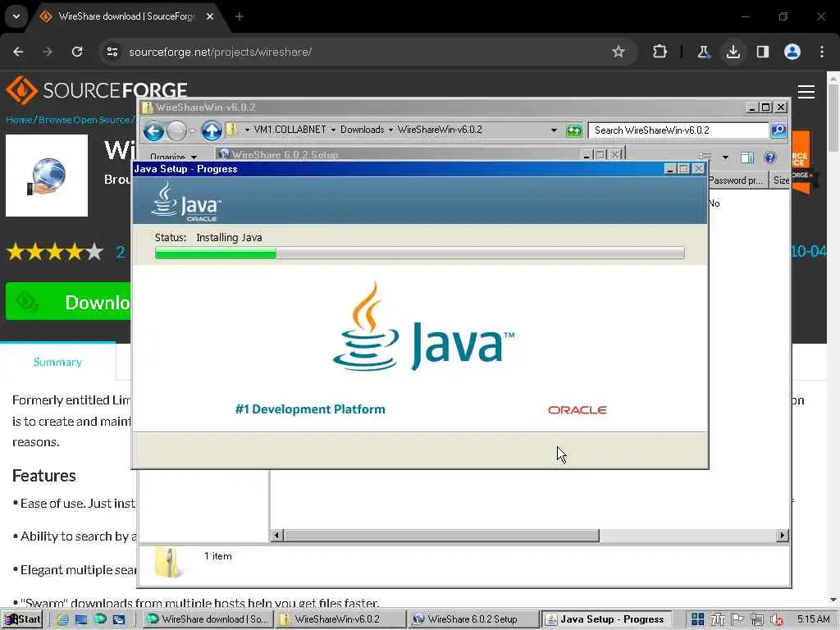The width and height of the screenshot is (840, 630).
Task: Open tab search chevron in Chrome
Action: [16, 16]
